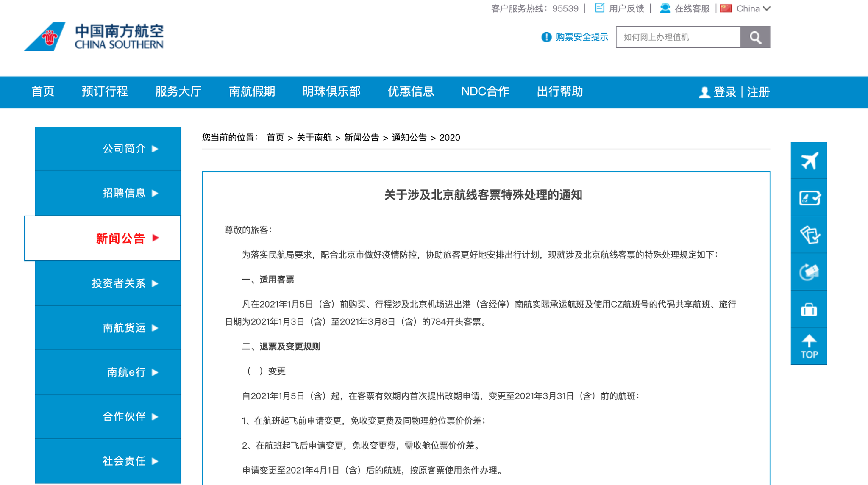Expand 招聘信息 sidebar arrow
The image size is (868, 485).
coord(155,193)
